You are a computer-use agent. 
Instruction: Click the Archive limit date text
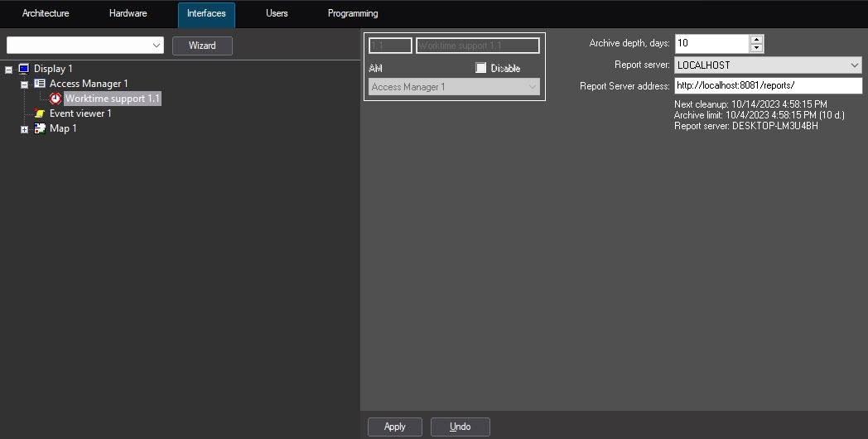pos(759,115)
